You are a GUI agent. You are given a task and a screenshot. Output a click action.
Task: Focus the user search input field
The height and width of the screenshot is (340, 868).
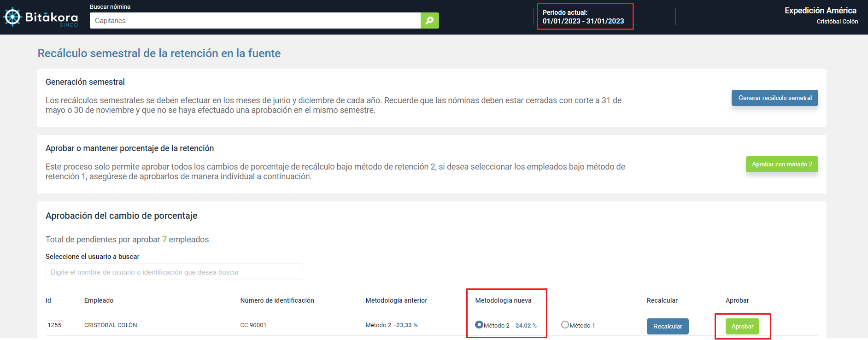pos(174,272)
